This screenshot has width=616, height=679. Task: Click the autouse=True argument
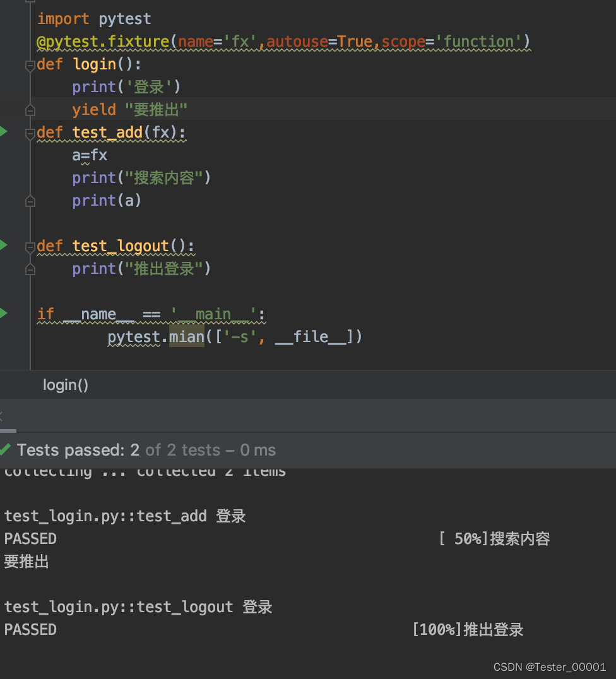click(319, 42)
